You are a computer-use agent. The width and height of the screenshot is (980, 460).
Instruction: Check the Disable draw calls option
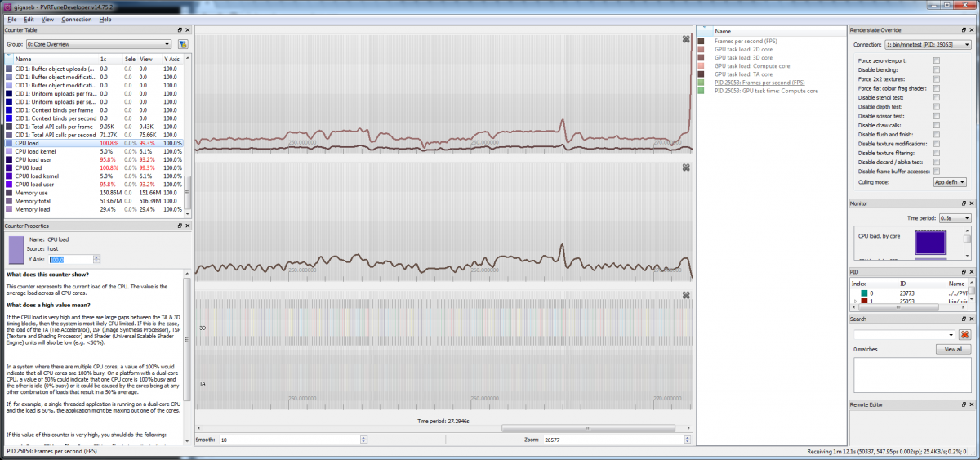937,125
